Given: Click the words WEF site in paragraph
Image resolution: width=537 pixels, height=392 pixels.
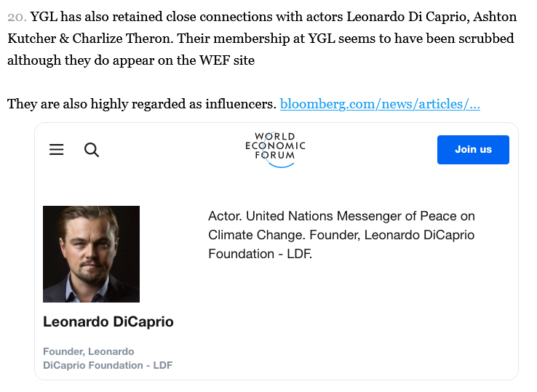Looking at the screenshot, I should (x=227, y=60).
